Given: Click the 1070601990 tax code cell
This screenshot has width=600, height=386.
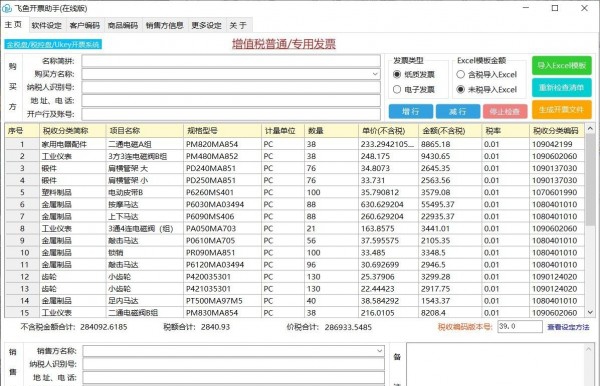Looking at the screenshot, I should (x=557, y=192).
